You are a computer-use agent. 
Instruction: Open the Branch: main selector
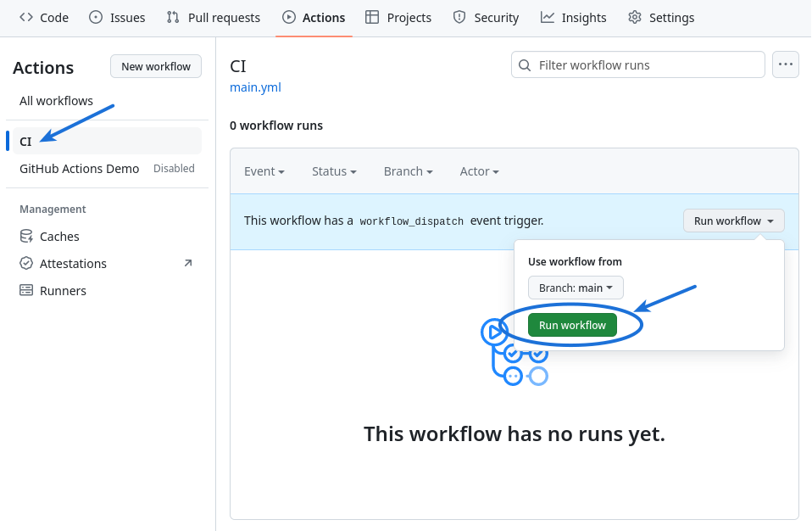coord(576,288)
